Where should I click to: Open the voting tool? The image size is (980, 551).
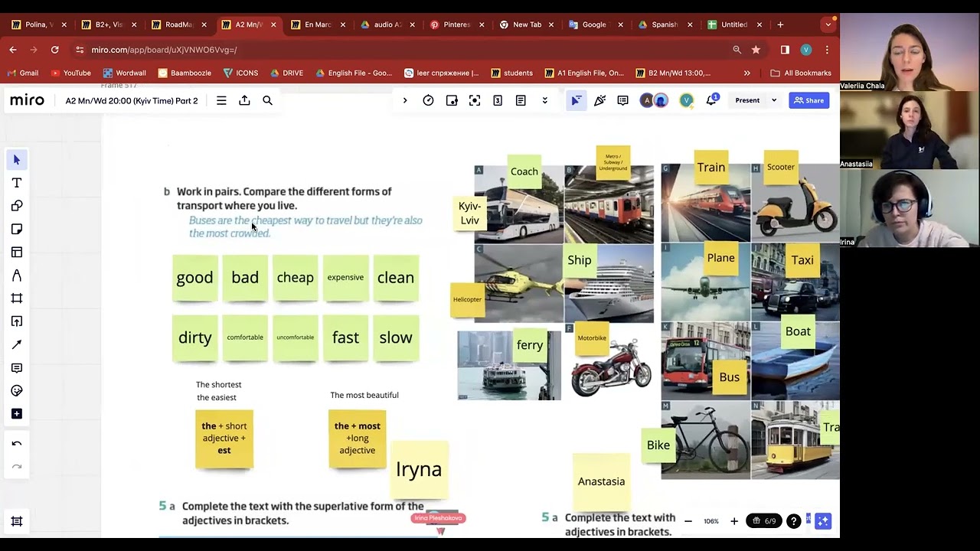(452, 100)
